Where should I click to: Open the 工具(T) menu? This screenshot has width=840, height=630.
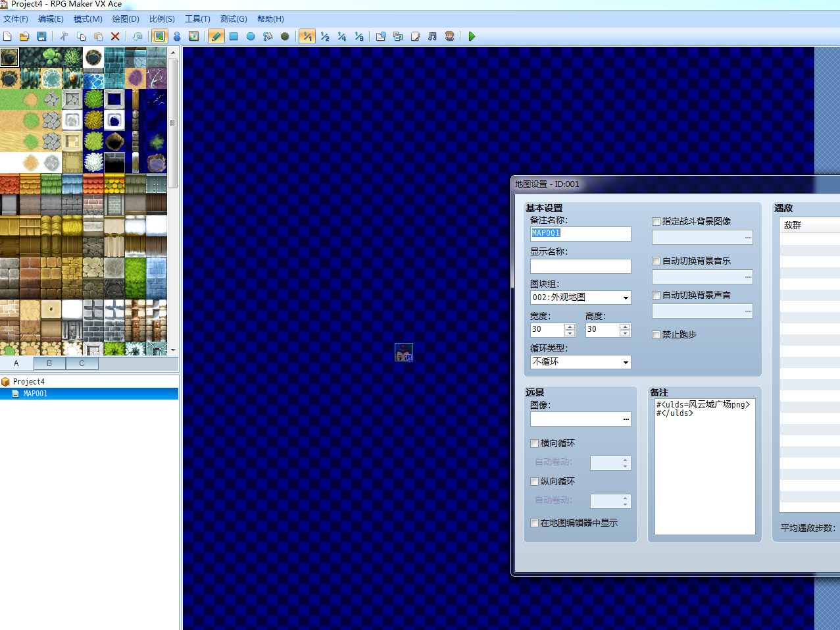[x=197, y=19]
